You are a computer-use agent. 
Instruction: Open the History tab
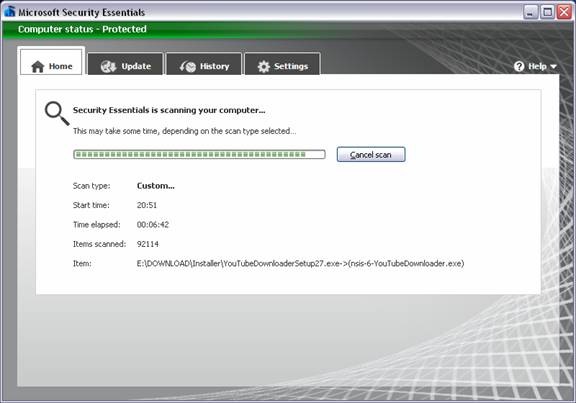(x=204, y=64)
